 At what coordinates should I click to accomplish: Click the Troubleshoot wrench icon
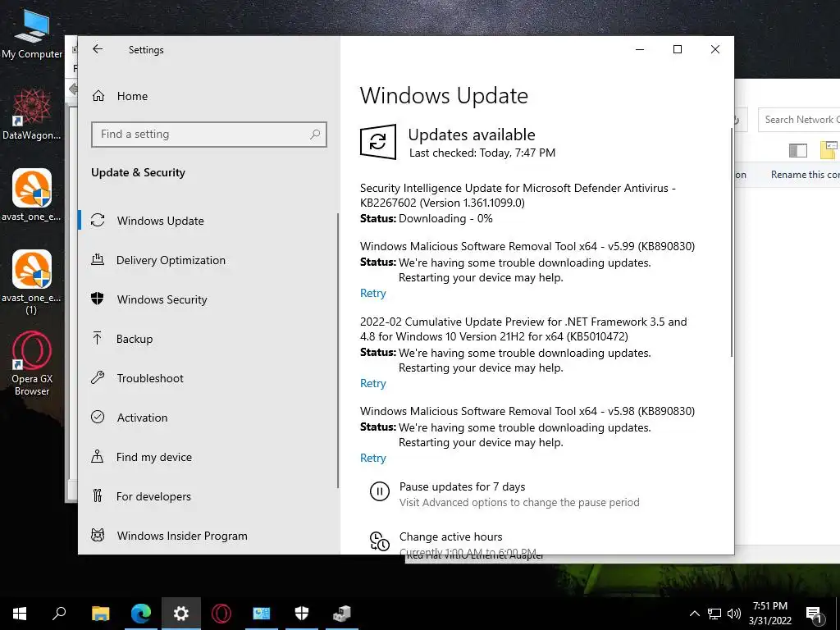click(98, 377)
